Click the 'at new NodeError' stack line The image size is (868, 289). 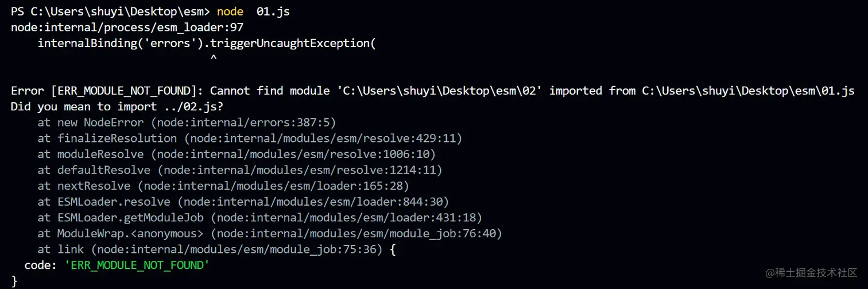coord(187,122)
